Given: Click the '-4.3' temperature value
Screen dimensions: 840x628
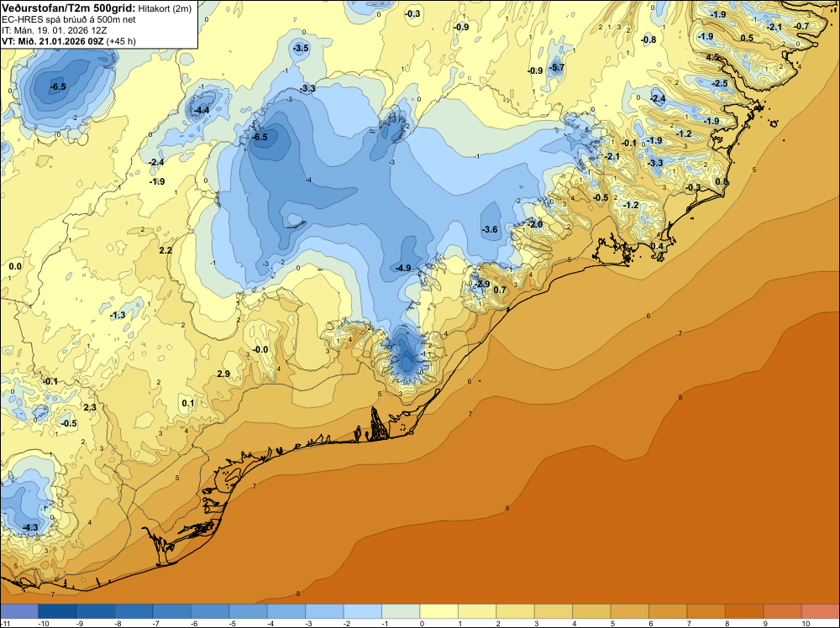Looking at the screenshot, I should tap(30, 527).
